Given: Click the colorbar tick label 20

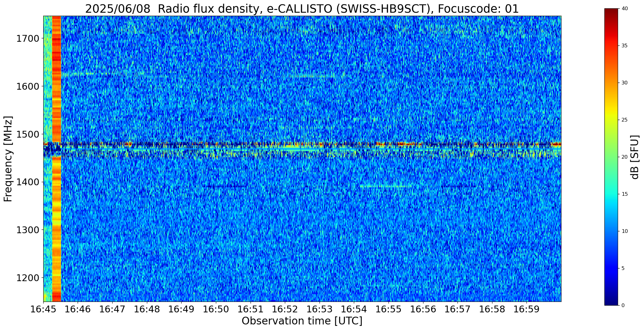Looking at the screenshot, I should pyautogui.click(x=625, y=157).
